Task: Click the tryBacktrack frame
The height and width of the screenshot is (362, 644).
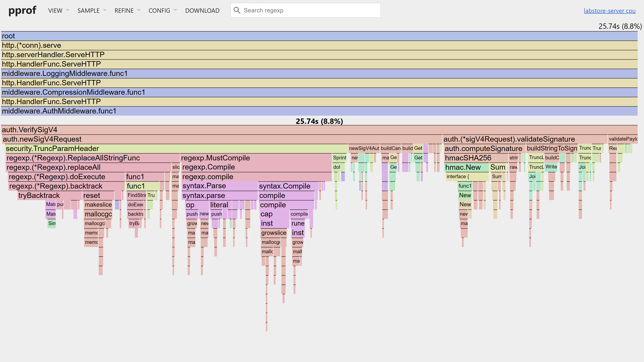Action: tap(49, 195)
